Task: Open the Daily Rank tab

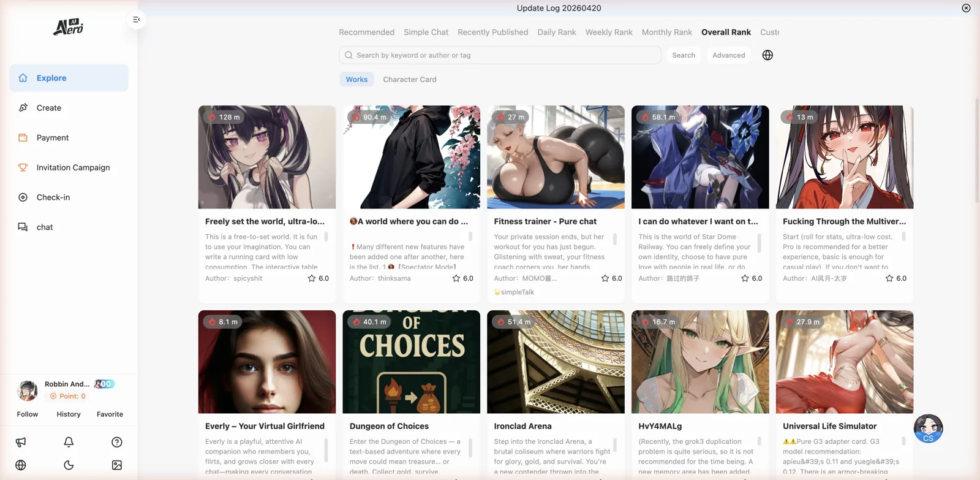Action: pos(557,32)
